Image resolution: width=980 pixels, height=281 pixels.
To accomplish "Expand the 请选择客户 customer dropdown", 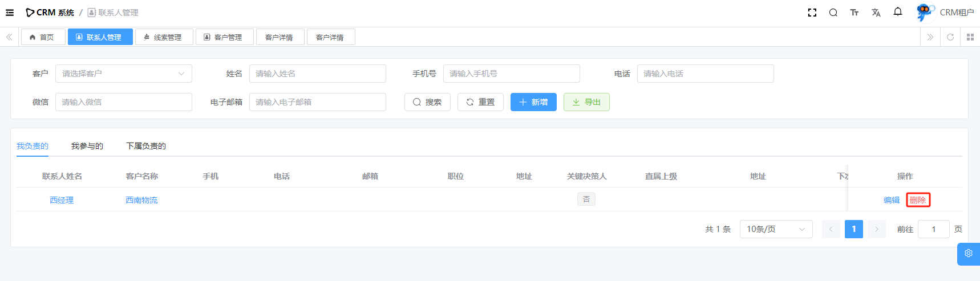I will [x=123, y=74].
